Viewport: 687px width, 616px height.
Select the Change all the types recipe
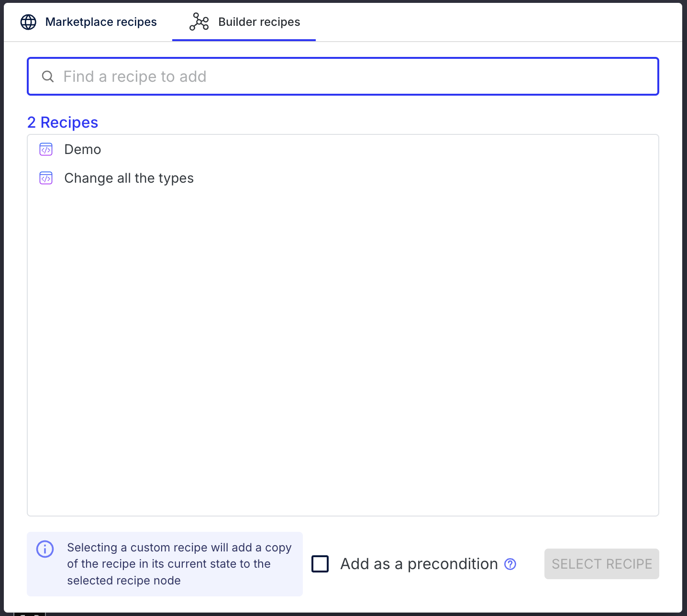(x=343, y=178)
